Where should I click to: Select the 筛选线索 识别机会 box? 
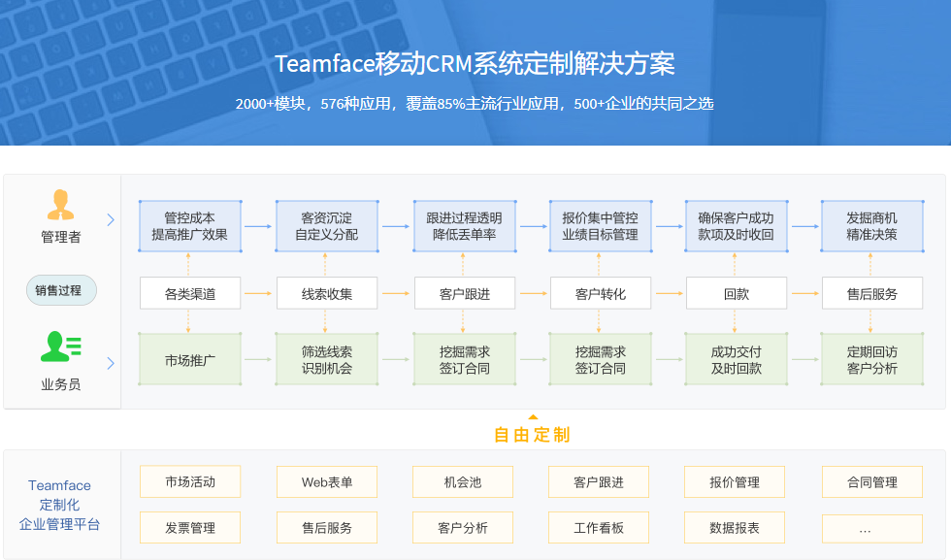tap(327, 359)
